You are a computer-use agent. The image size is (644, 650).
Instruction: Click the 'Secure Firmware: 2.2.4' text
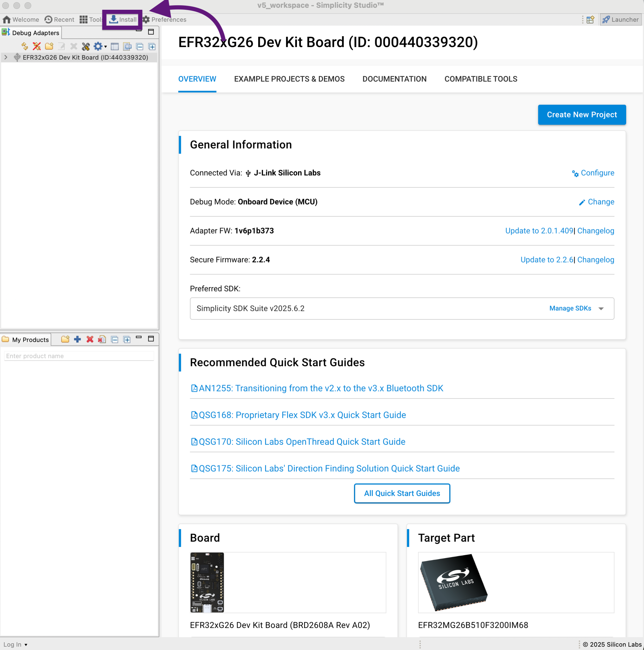(x=230, y=260)
